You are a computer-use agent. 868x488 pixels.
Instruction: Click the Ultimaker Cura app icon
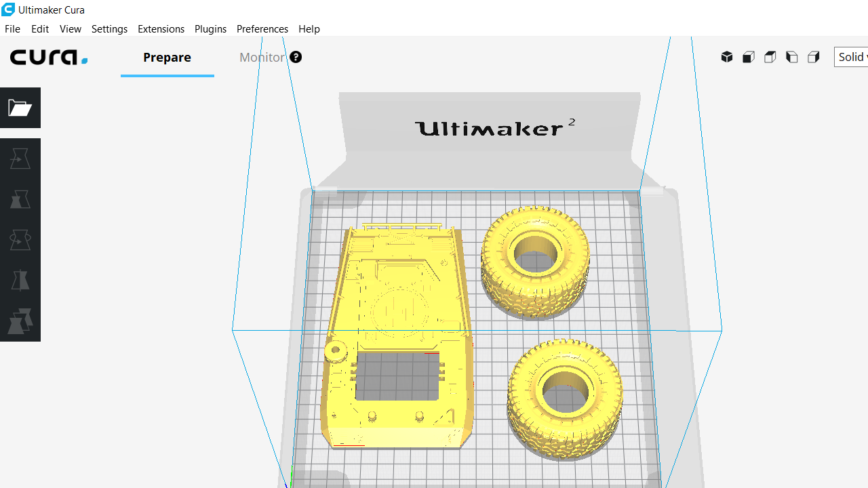(8, 9)
